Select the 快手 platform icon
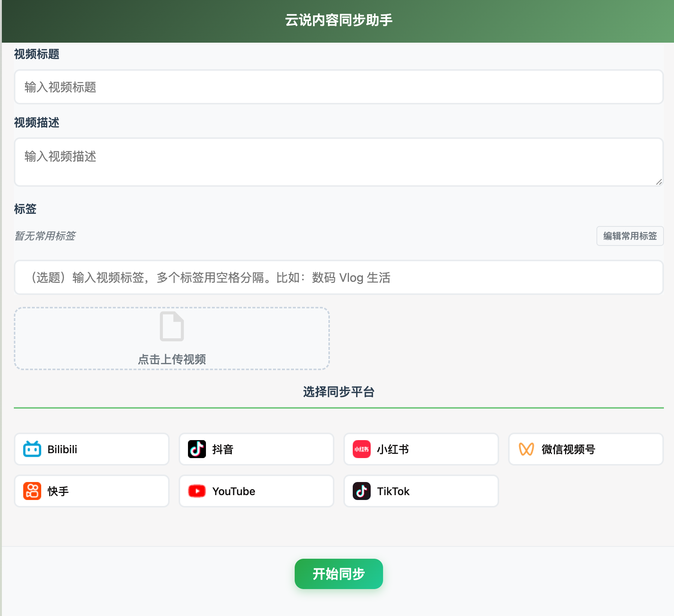The image size is (674, 616). click(32, 491)
